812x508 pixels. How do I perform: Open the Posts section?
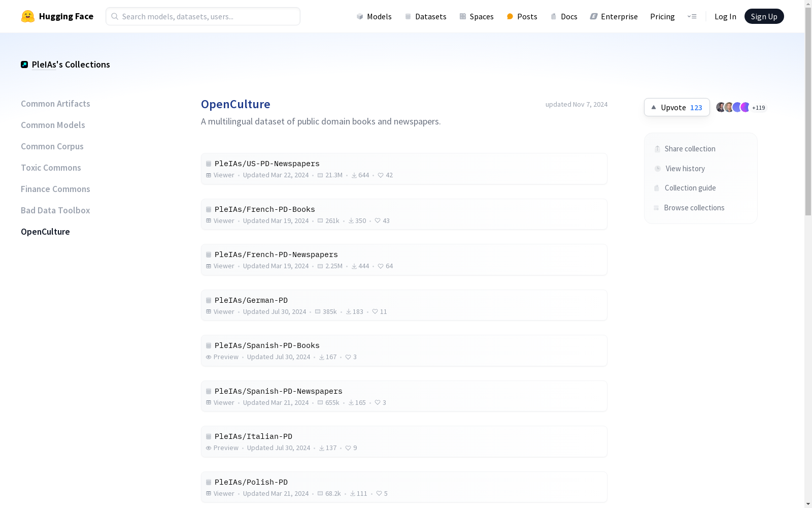point(522,16)
